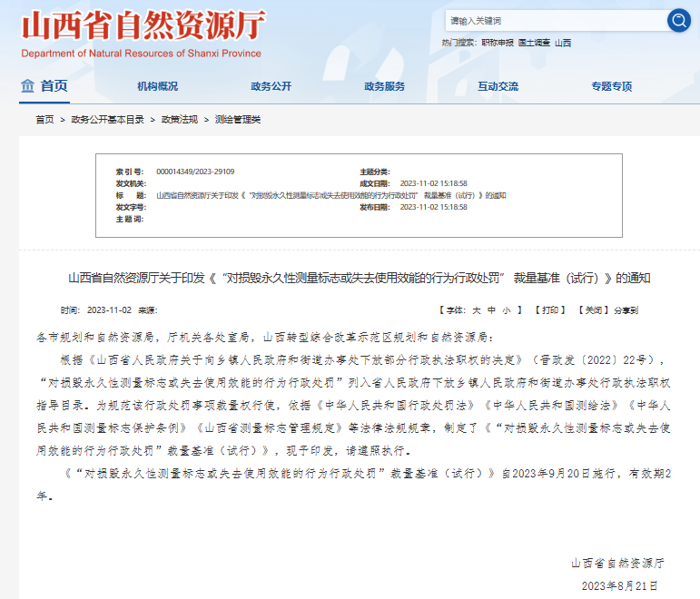The image size is (700, 599).
Task: Set font size to small (小)
Action: pyautogui.click(x=506, y=309)
